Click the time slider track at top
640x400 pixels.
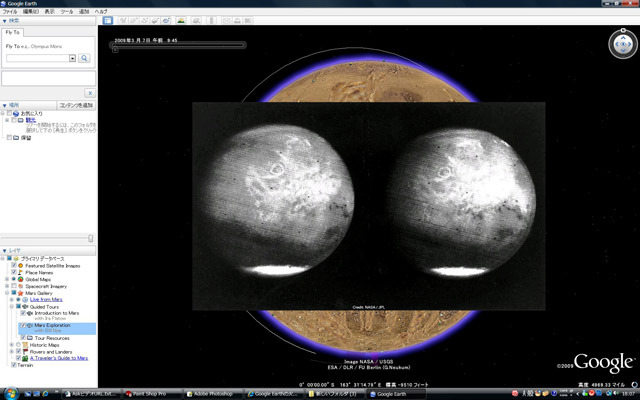click(x=178, y=45)
